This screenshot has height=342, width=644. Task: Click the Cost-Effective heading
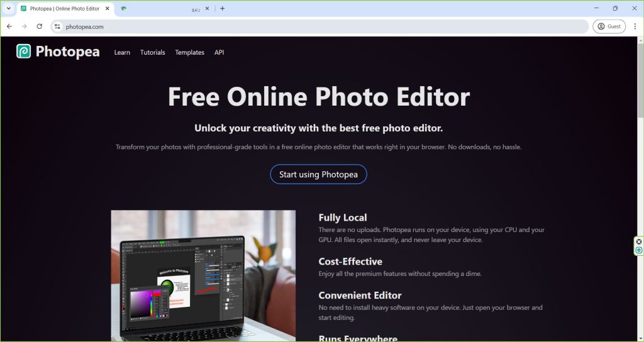350,262
